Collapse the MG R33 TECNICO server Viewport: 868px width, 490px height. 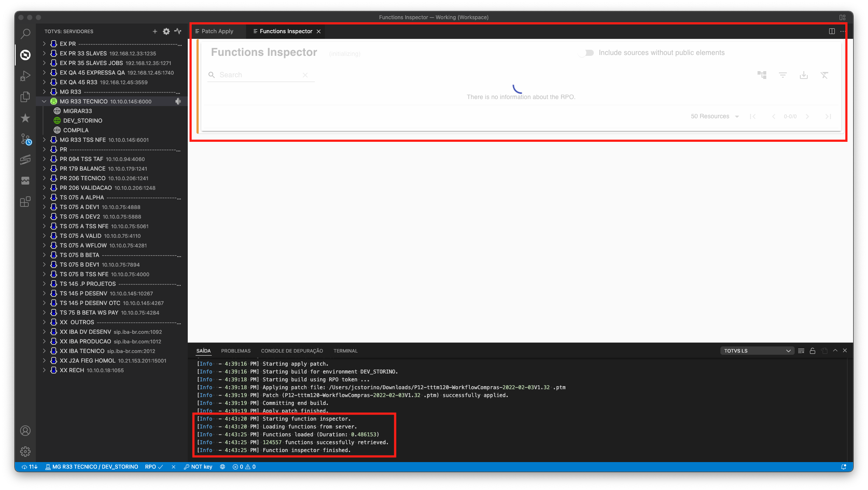(x=44, y=101)
